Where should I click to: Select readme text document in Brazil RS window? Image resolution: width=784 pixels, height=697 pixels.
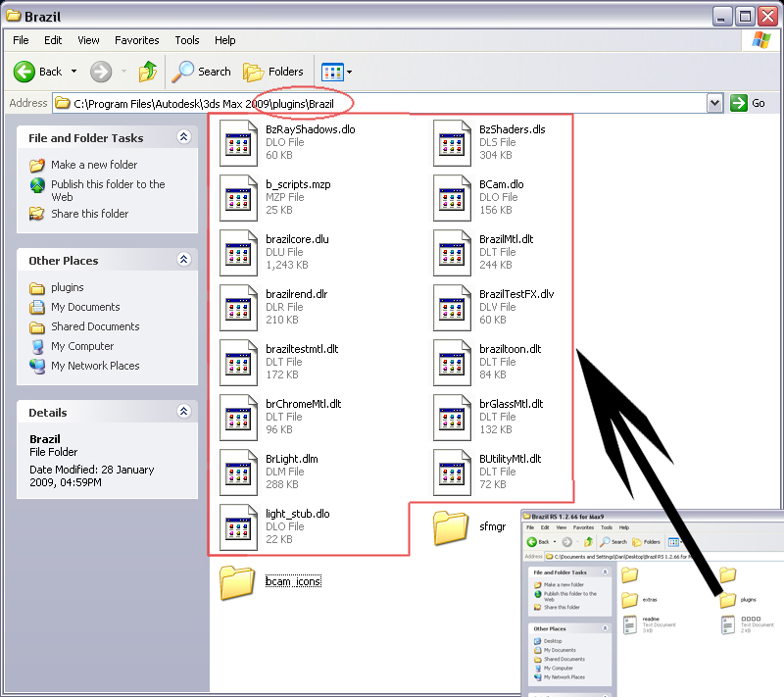[x=630, y=624]
